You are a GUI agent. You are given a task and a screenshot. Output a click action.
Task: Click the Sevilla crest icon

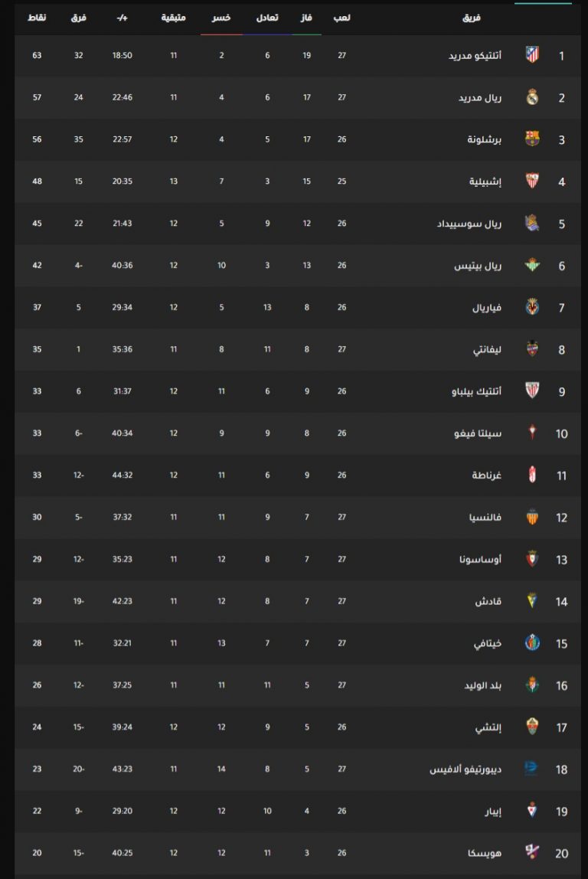point(532,181)
